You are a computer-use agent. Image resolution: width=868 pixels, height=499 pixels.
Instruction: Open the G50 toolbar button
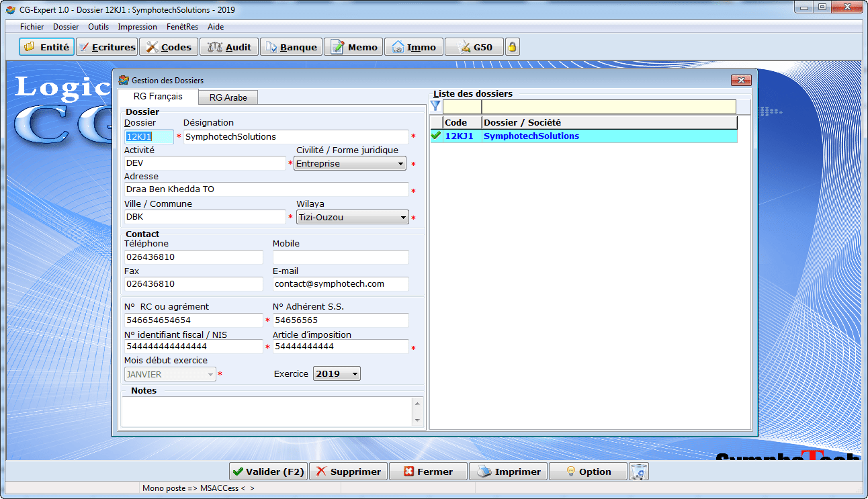point(474,47)
